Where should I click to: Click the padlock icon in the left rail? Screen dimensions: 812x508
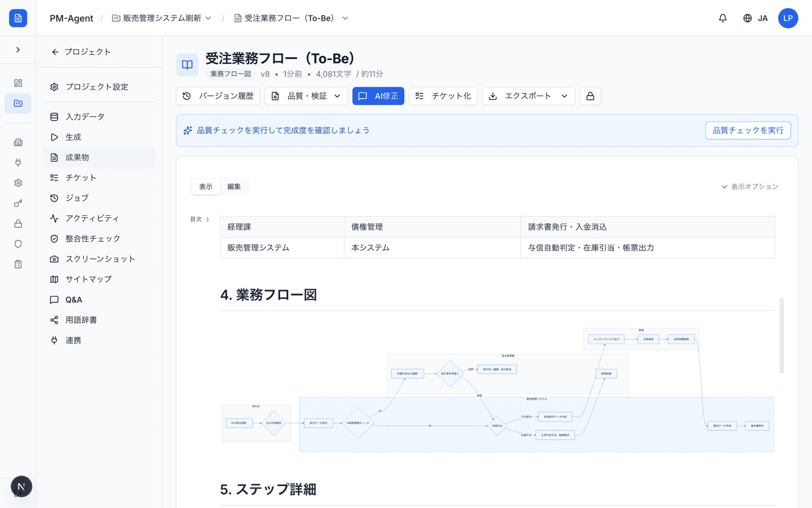tap(18, 224)
